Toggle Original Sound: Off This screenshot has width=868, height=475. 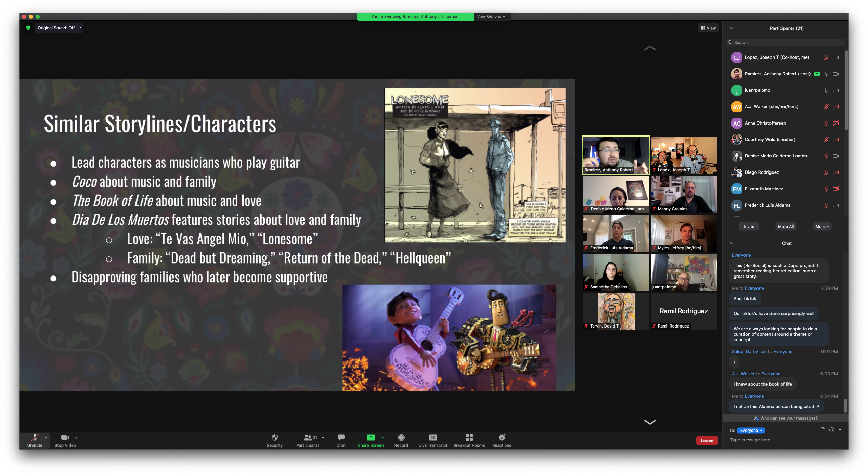pos(56,28)
